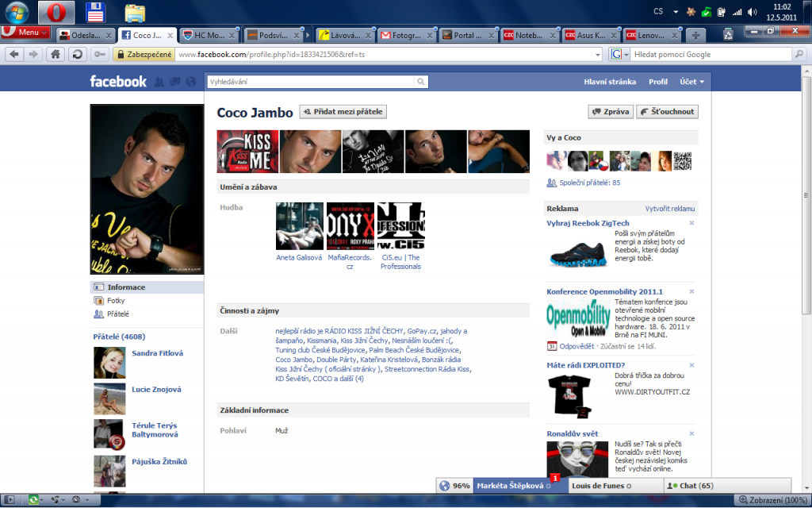Click the Google search magnifier icon
The image size is (812, 508).
799,54
